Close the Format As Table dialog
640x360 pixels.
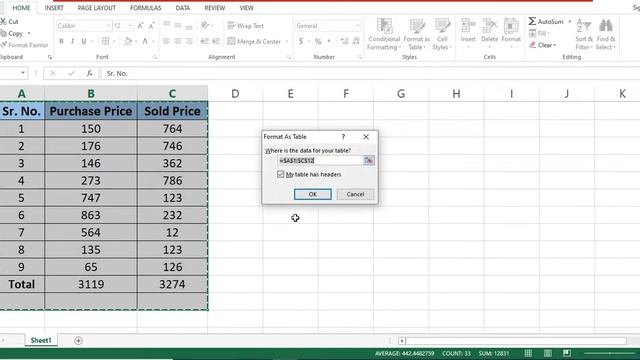coord(366,137)
